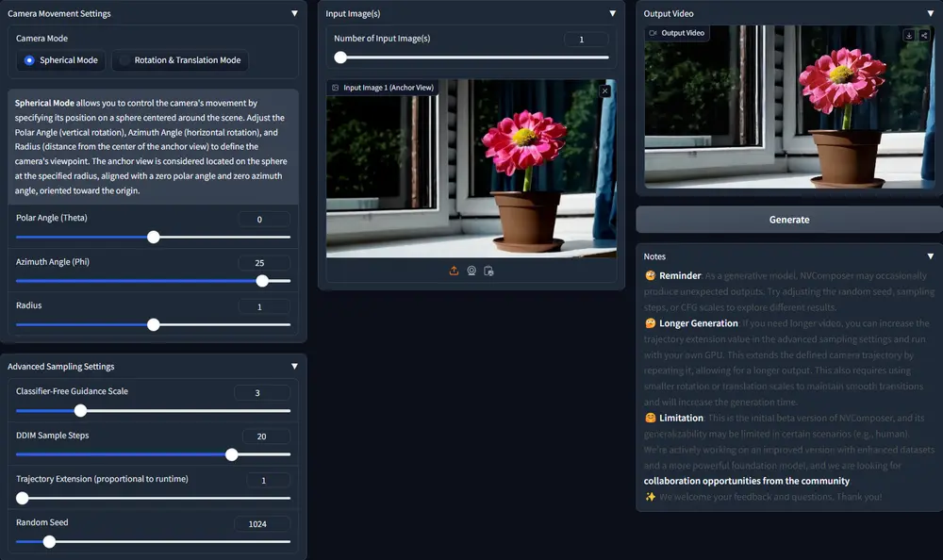Click the upload image icon below input image
The height and width of the screenshot is (560, 943).
pyautogui.click(x=454, y=271)
